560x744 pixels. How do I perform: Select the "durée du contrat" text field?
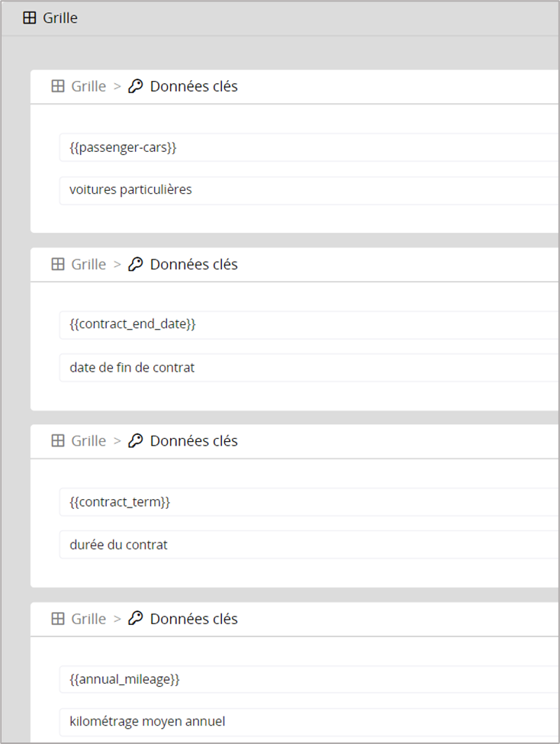point(305,545)
